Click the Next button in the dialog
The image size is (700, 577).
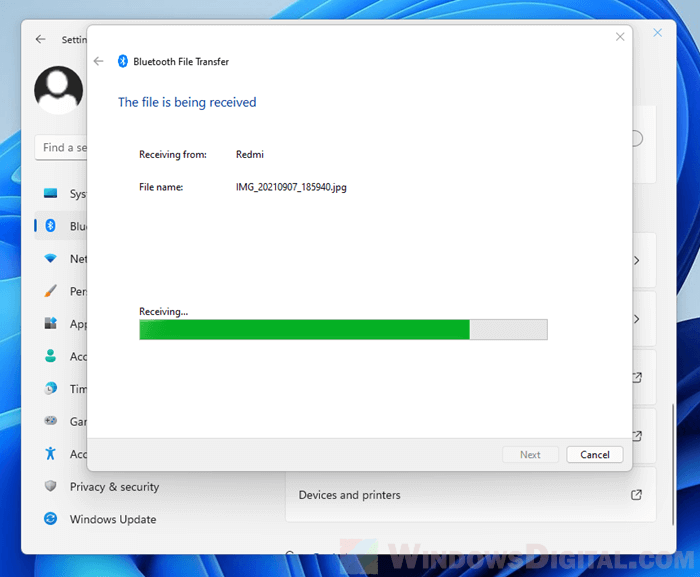tap(530, 454)
